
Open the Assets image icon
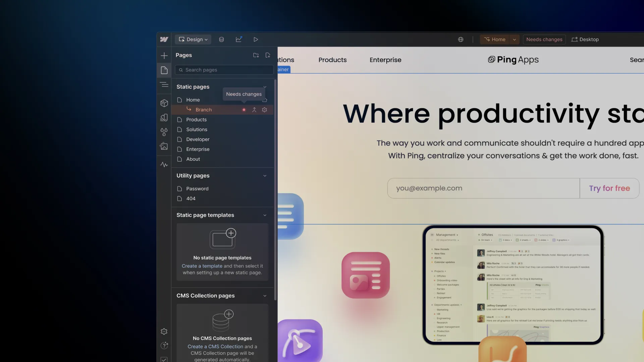(x=164, y=146)
